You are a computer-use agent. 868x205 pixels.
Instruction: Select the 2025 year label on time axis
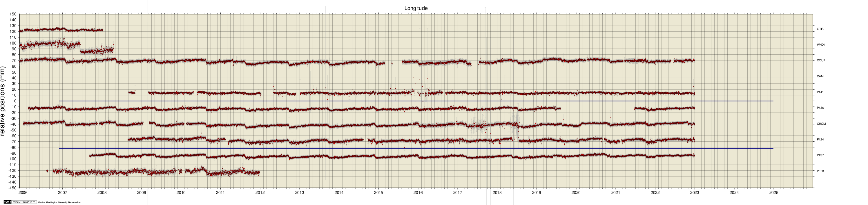pyautogui.click(x=773, y=193)
